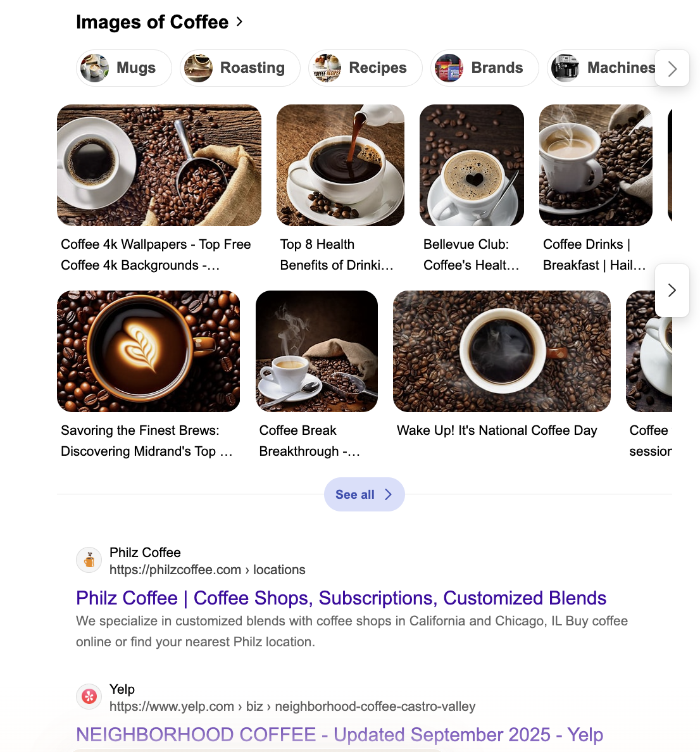Image resolution: width=700 pixels, height=752 pixels.
Task: Open the NEIGHBORHOOD COFFEE Yelp result
Action: (x=339, y=735)
